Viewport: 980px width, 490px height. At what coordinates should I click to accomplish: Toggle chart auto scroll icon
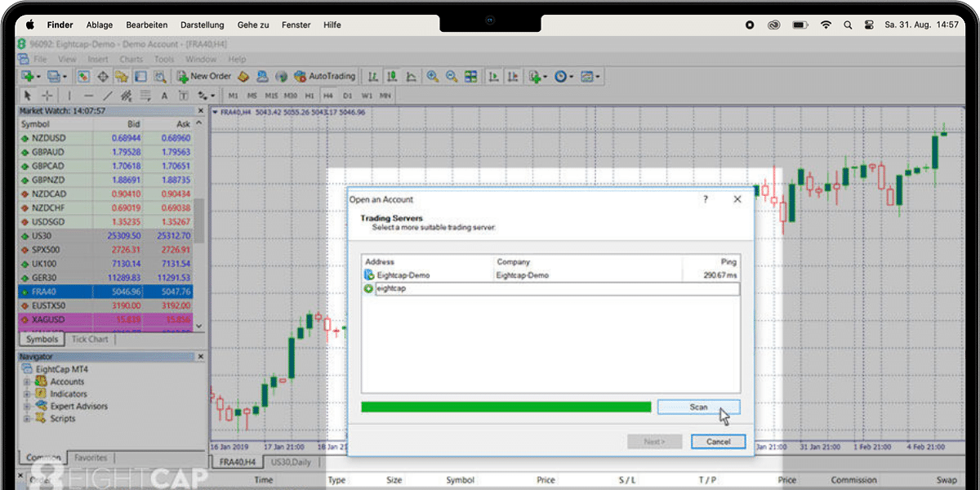pyautogui.click(x=493, y=77)
